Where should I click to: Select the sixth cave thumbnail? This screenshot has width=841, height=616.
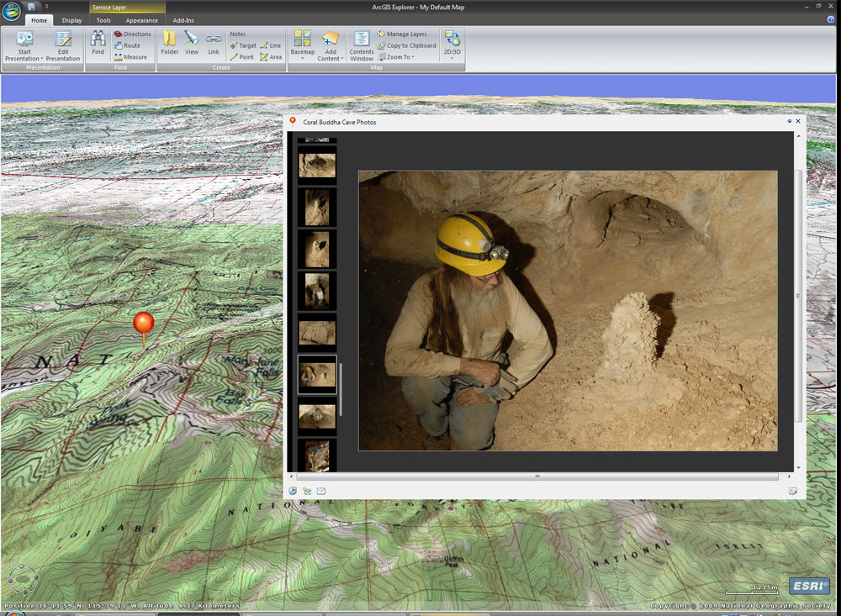tap(317, 333)
